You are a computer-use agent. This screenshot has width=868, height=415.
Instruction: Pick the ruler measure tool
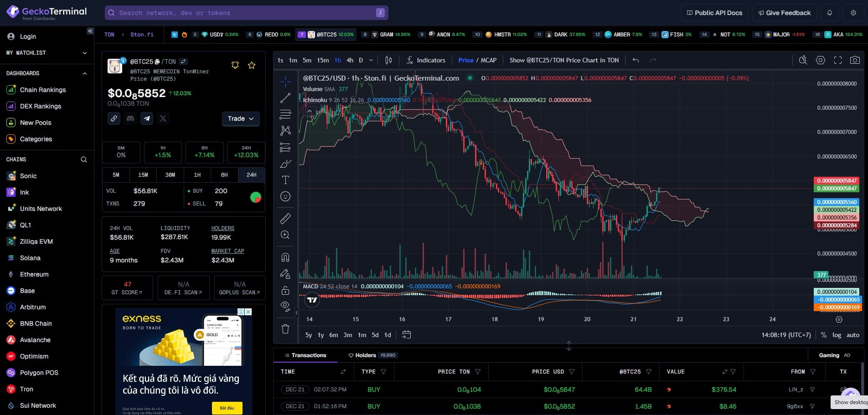point(285,219)
